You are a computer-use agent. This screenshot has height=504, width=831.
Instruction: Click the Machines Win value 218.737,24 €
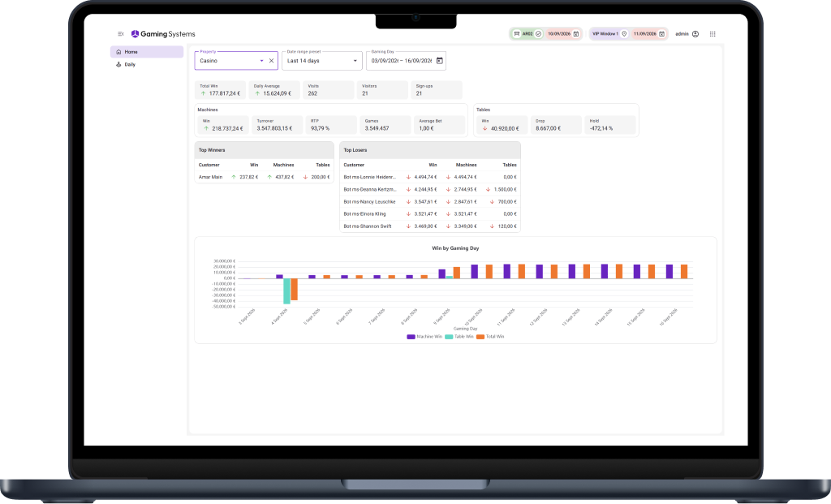227,129
